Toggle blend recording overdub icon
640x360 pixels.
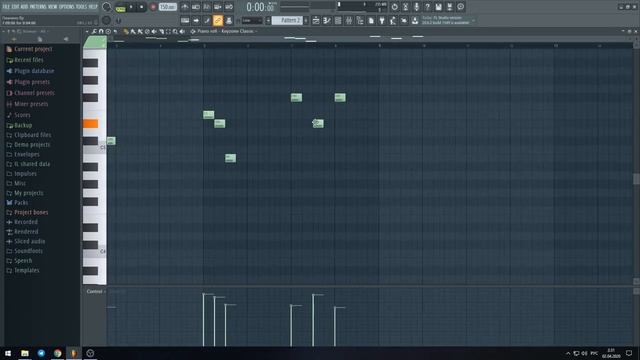point(218,7)
